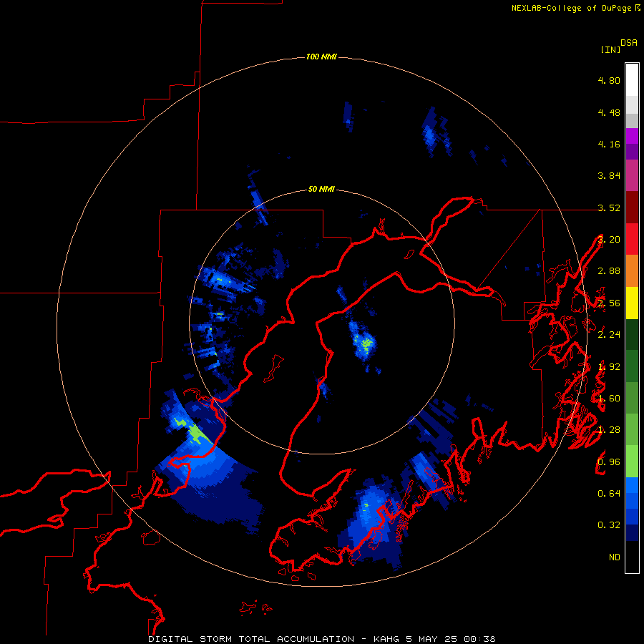Click the DSA product label
This screenshot has height=644, width=644.
tap(629, 42)
